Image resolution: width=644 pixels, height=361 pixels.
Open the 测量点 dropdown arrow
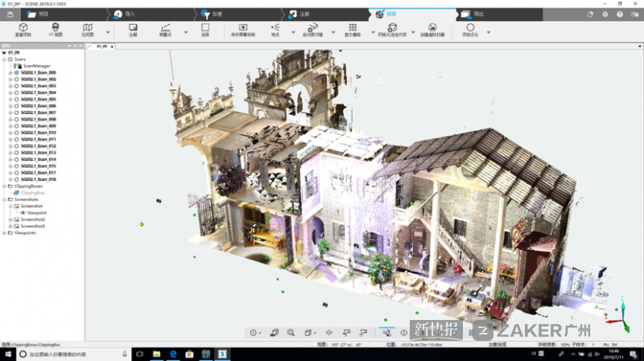pos(186,32)
